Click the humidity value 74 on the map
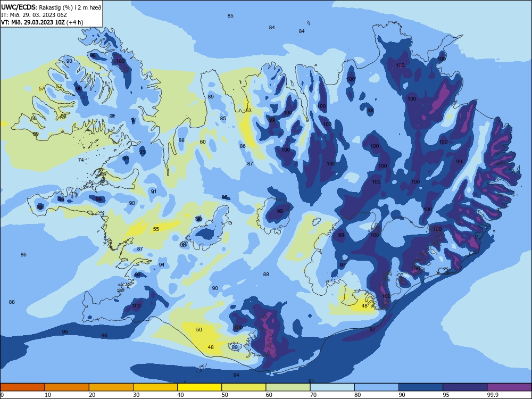This screenshot has height=399, width=532. [x=81, y=160]
